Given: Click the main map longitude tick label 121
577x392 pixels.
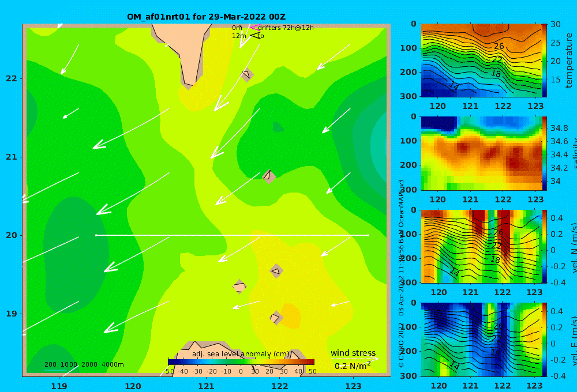Looking at the screenshot, I should point(206,386).
